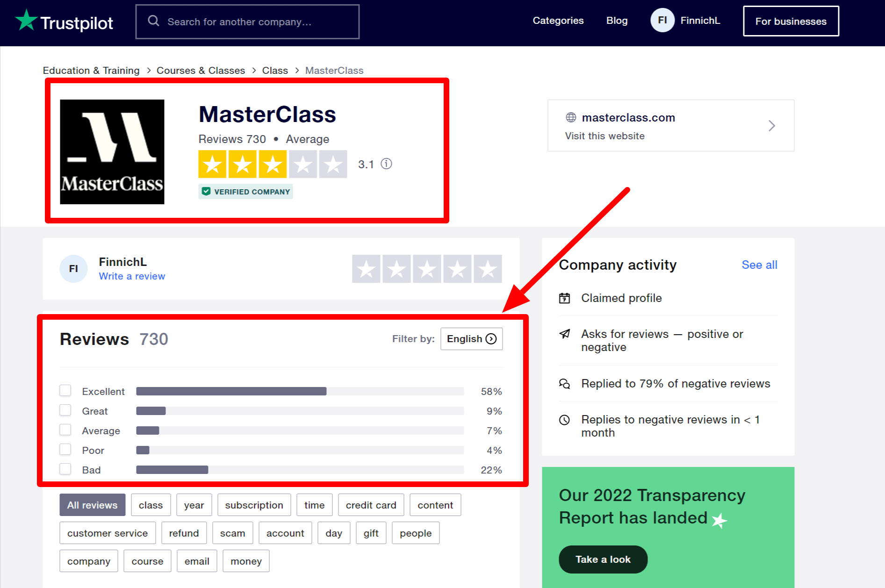885x588 pixels.
Task: Go to Education & Training breadcrumb
Action: pos(91,71)
